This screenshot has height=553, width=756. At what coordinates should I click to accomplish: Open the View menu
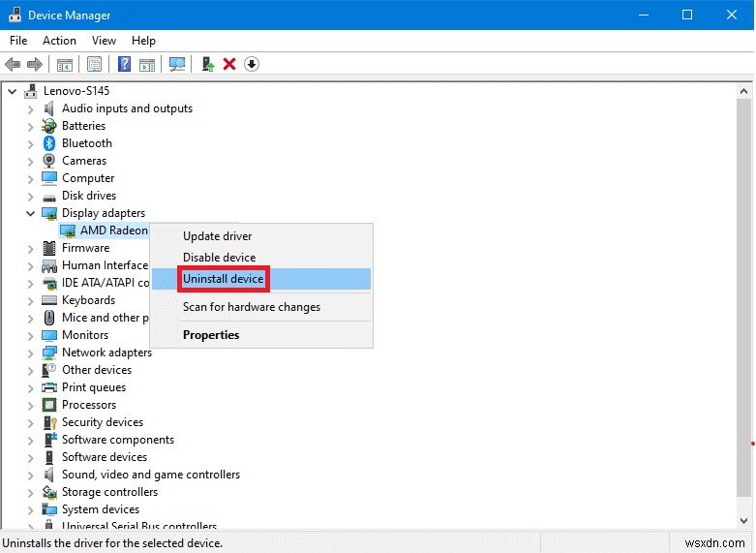(104, 41)
